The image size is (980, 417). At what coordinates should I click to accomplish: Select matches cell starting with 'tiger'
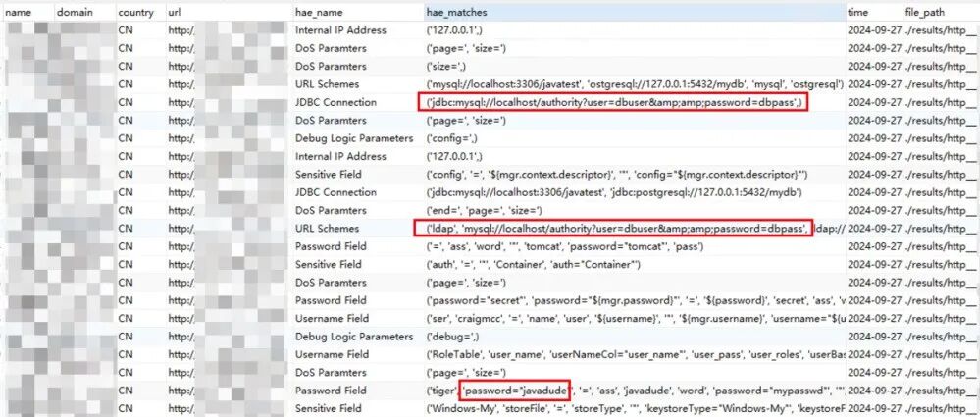click(635, 391)
